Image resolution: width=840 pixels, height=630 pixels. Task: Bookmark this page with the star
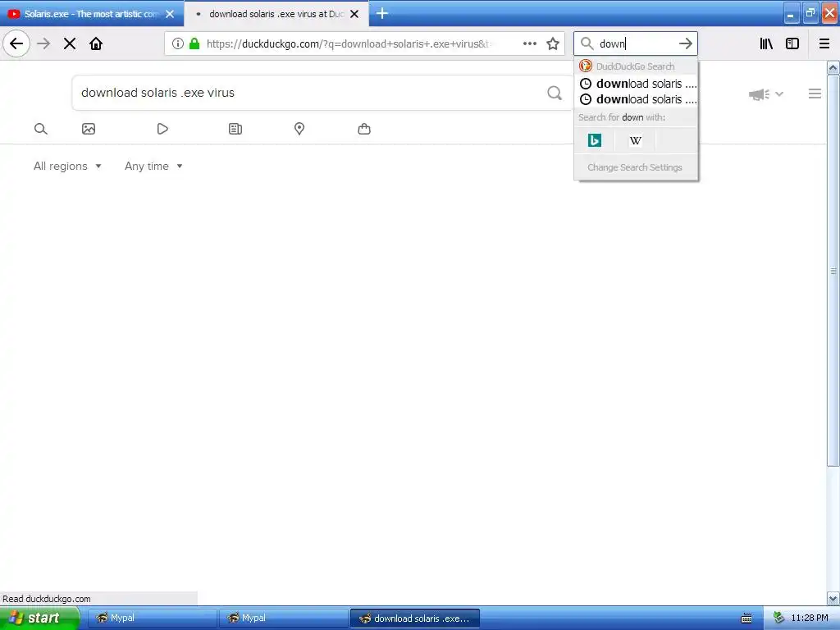pos(553,43)
